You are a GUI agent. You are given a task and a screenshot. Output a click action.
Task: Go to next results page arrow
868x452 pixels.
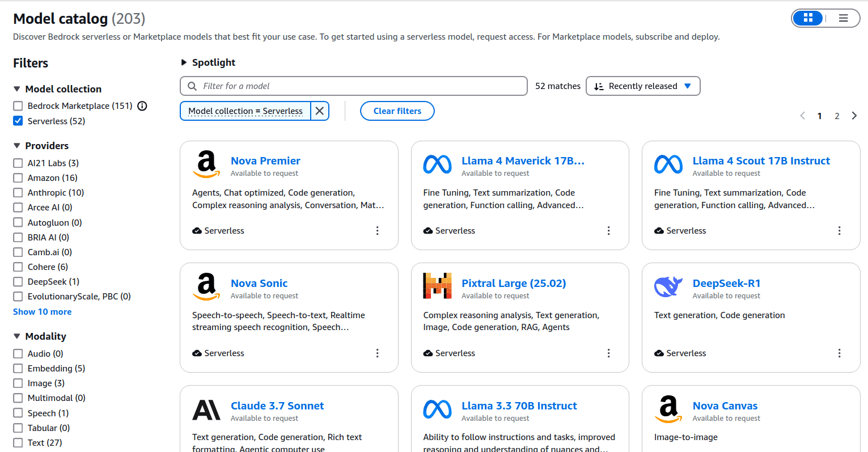[x=854, y=116]
